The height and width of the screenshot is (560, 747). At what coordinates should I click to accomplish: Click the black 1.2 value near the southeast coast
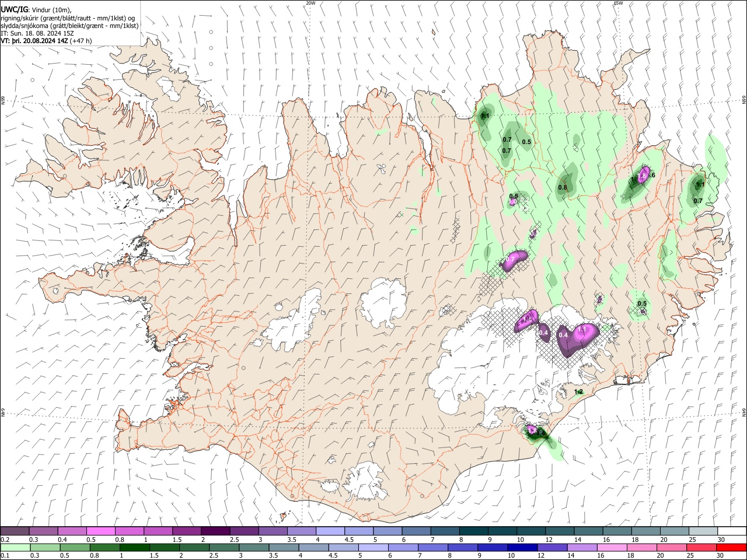click(579, 392)
